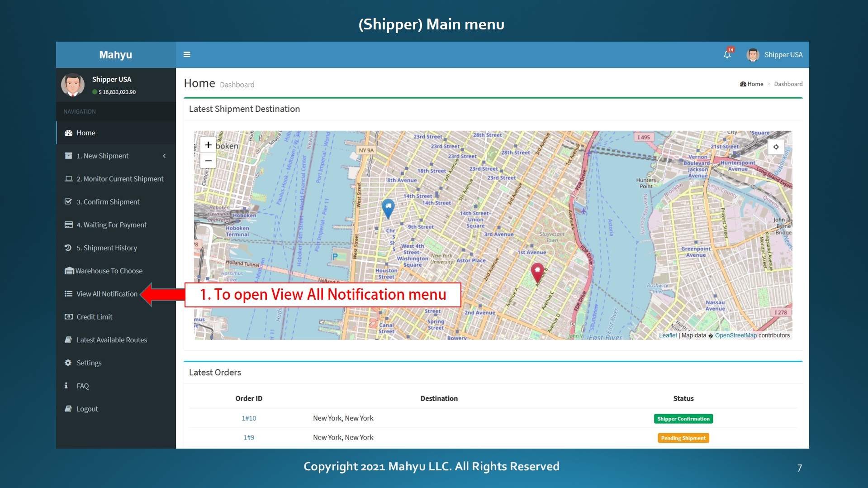
Task: Open the OpenStreetMap contributors link
Action: [x=735, y=335]
